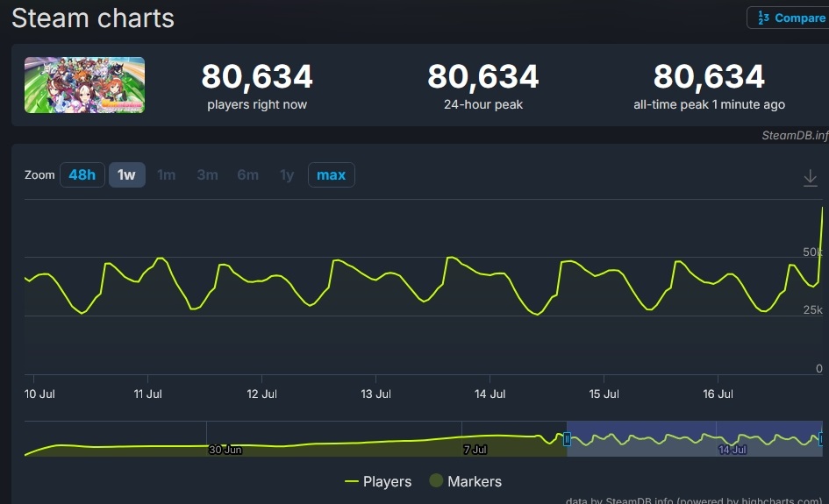Toggle the Markers series in legend
Image resolution: width=829 pixels, height=504 pixels.
[x=466, y=481]
